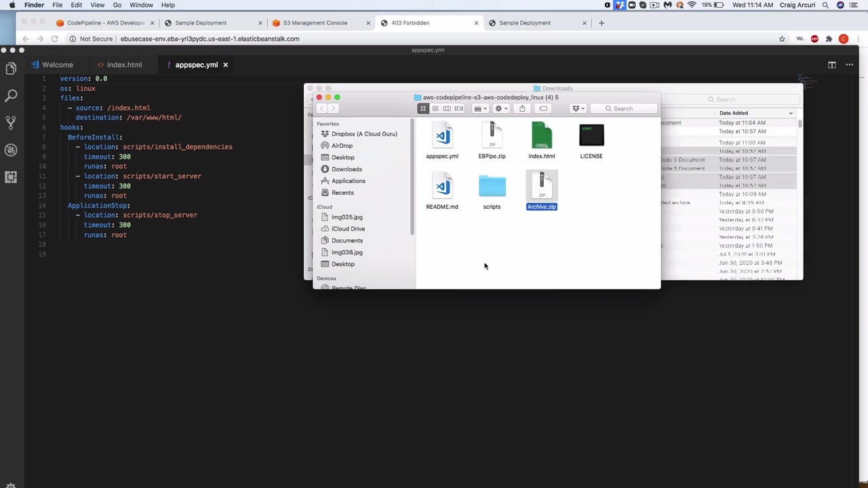868x488 pixels.
Task: Sort the Downloads window by Date Added
Action: [755, 113]
